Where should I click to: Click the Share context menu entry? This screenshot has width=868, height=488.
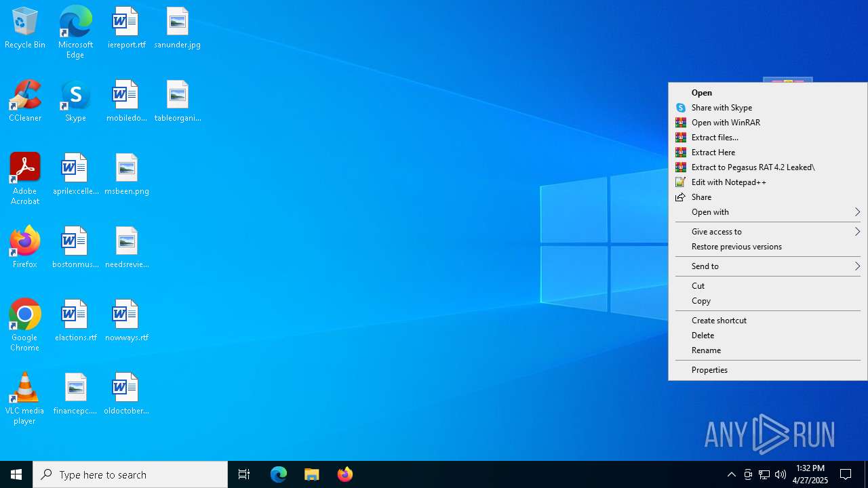pos(768,197)
